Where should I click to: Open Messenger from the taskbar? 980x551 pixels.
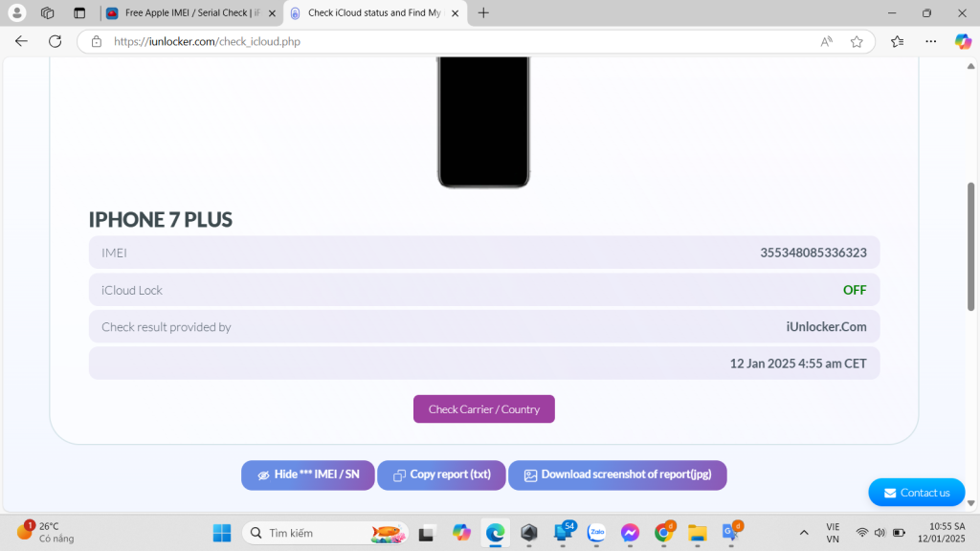[x=630, y=532]
